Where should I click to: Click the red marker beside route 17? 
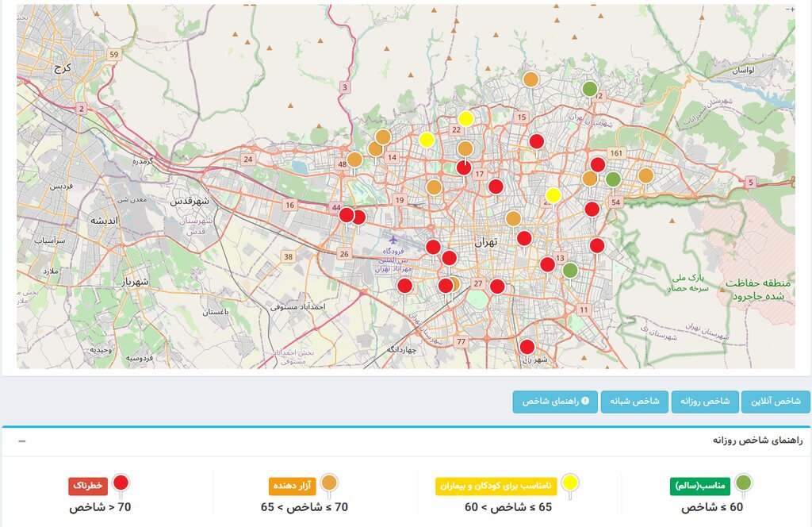click(496, 187)
